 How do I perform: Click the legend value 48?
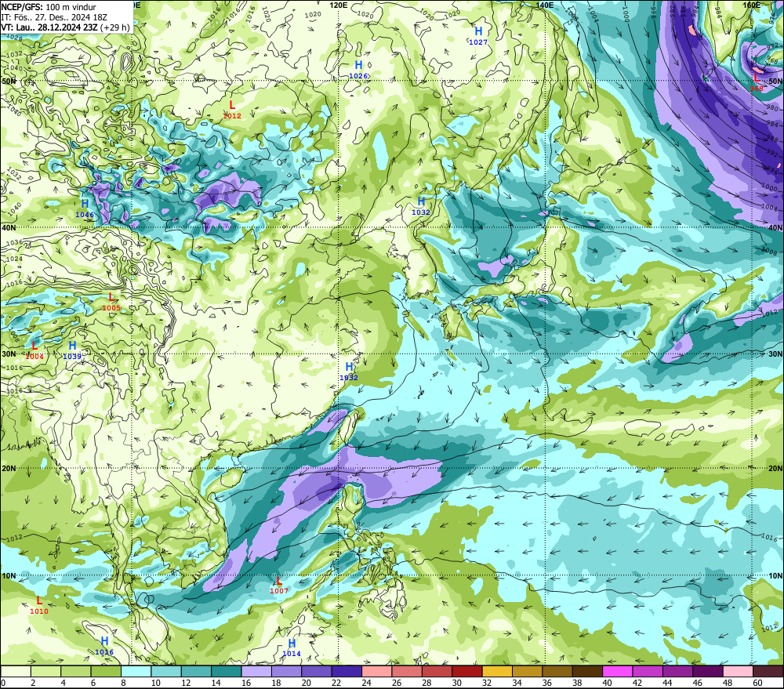(728, 683)
